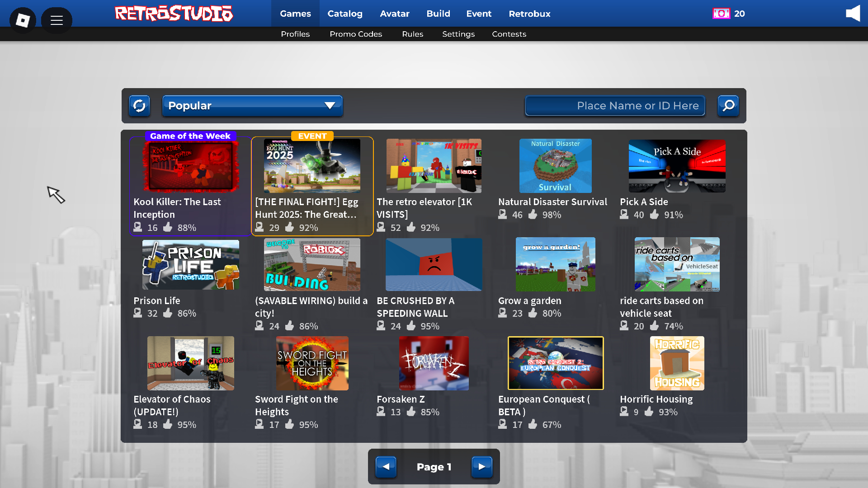
Task: Open the Contests page
Action: [x=509, y=34]
